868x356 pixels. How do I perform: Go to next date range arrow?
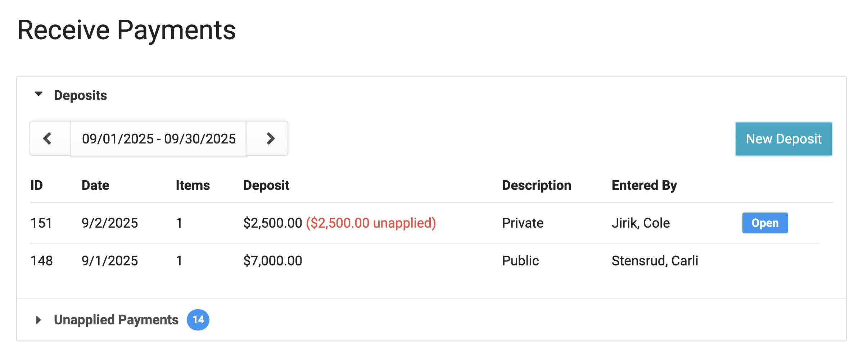pos(270,138)
